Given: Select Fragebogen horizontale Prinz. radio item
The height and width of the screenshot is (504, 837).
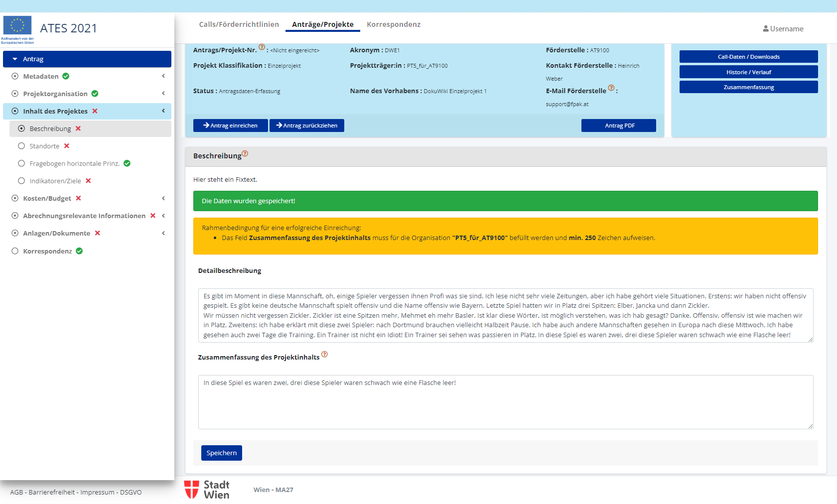Looking at the screenshot, I should click(x=21, y=163).
